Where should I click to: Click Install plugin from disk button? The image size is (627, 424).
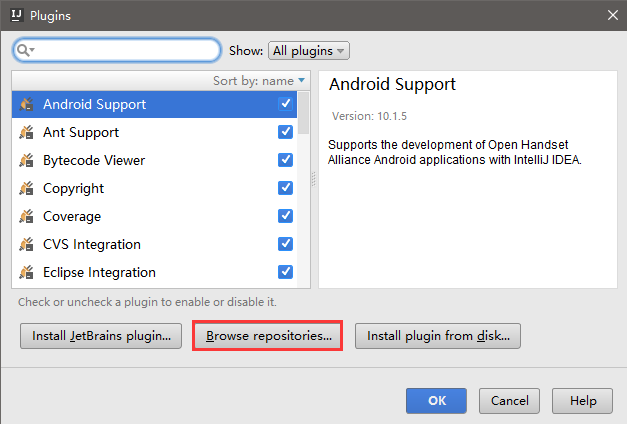click(x=438, y=336)
